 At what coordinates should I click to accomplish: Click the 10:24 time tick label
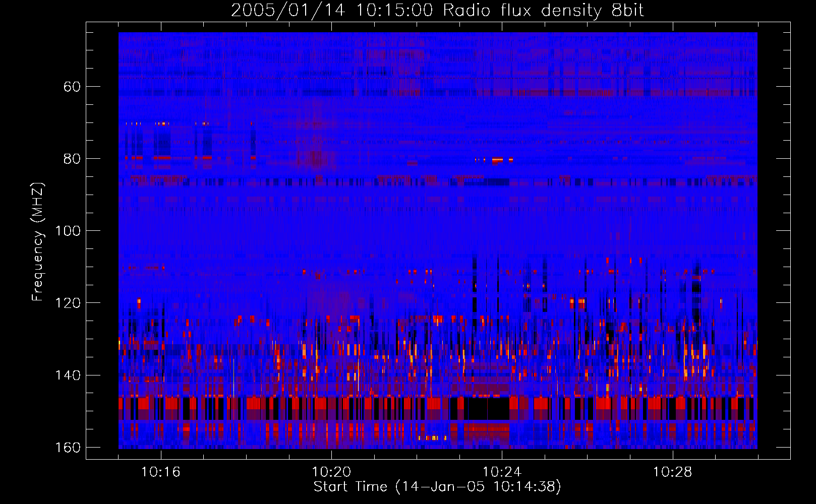tap(502, 472)
